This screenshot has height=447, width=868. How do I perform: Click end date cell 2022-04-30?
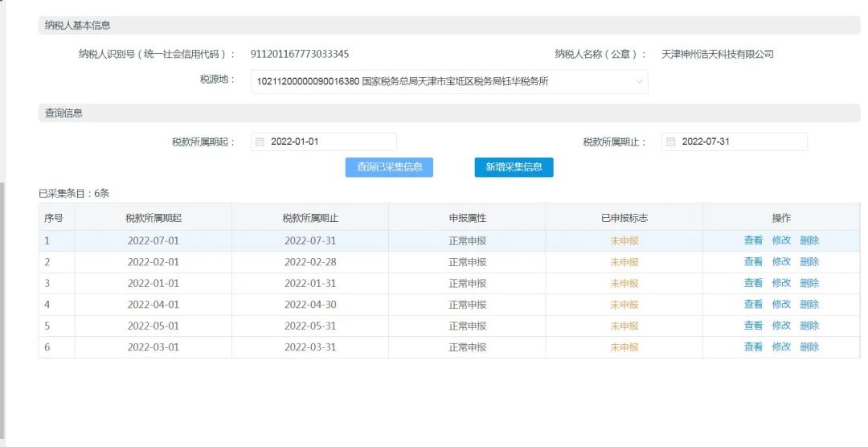tap(310, 305)
